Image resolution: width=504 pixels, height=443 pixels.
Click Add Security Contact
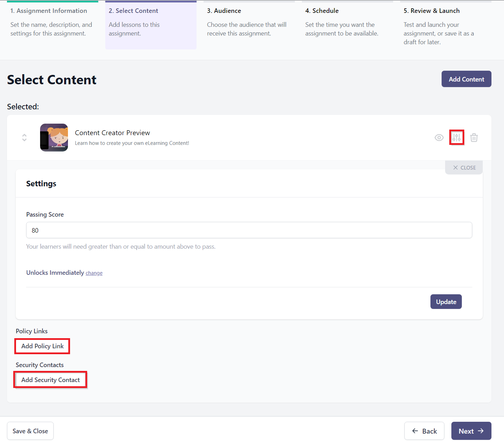[51, 380]
